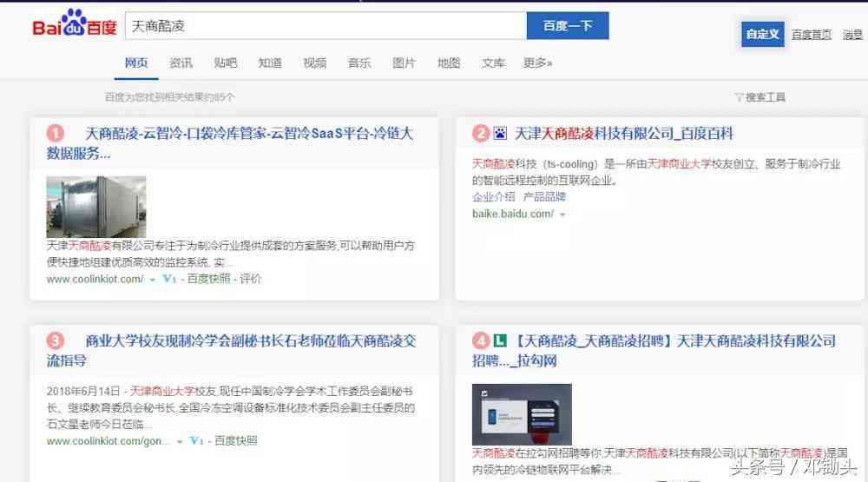Open 百度快照 for result 1
This screenshot has height=482, width=868.
point(208,279)
